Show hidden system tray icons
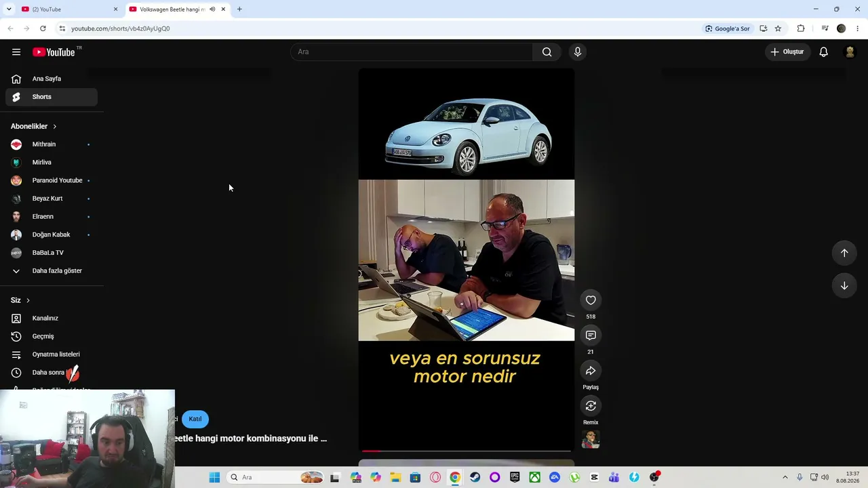Viewport: 868px width, 488px height. click(x=785, y=477)
